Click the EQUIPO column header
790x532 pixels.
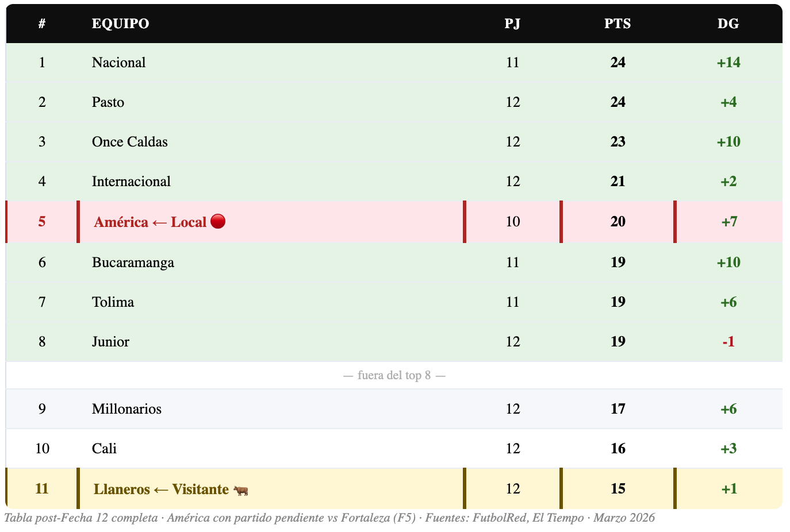(x=120, y=24)
